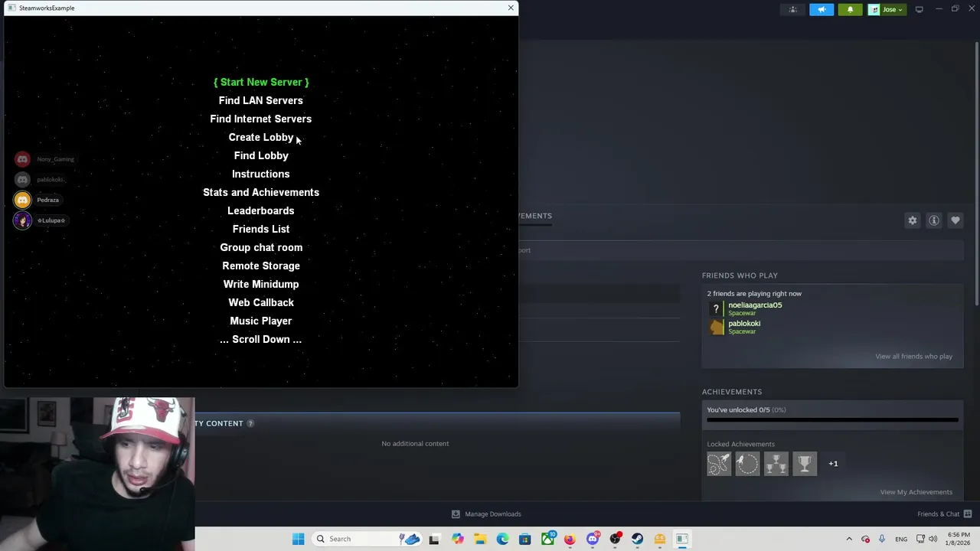Open File Explorer from taskbar
Viewport: 980px width, 551px height.
tap(480, 539)
